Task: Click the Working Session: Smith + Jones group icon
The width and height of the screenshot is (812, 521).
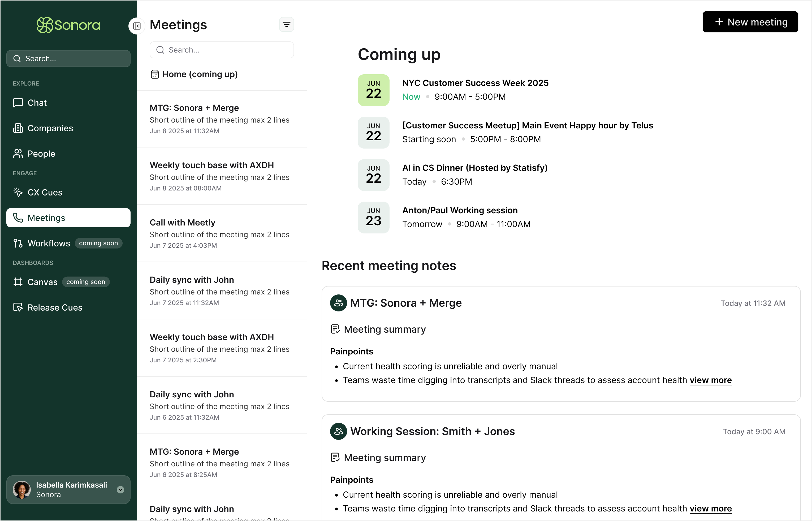Action: pos(338,431)
